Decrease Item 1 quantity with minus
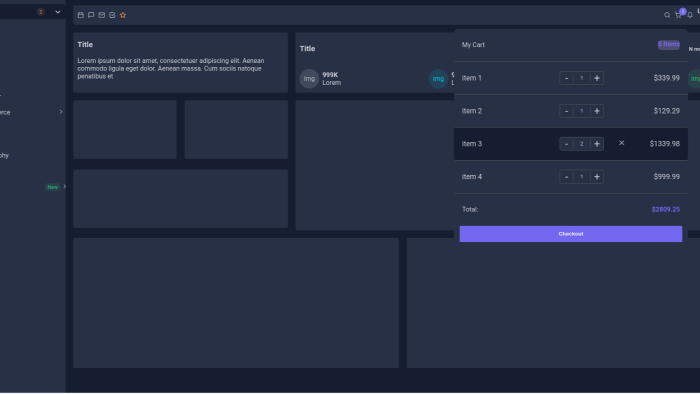Viewport: 700px width, 394px height. click(567, 78)
